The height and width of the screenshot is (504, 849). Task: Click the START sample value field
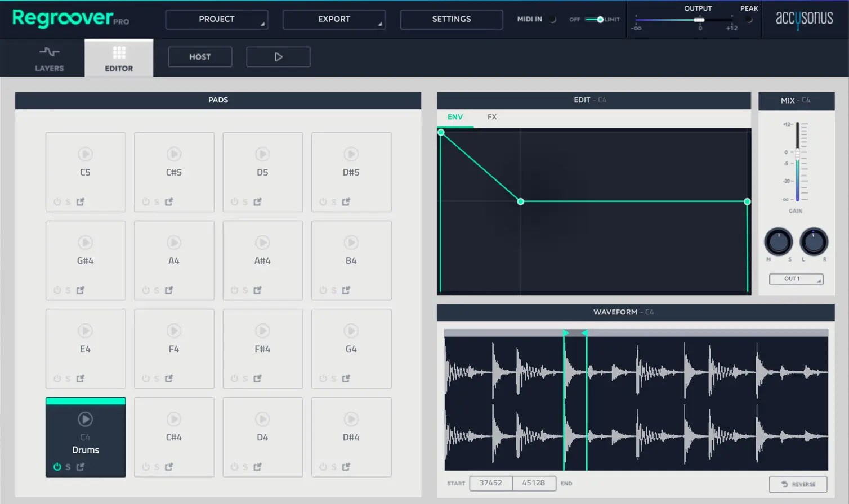[x=490, y=483]
